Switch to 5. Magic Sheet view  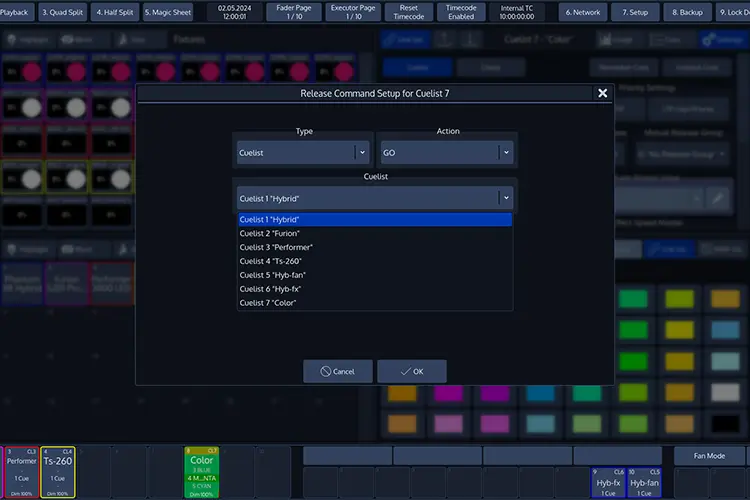coord(168,12)
